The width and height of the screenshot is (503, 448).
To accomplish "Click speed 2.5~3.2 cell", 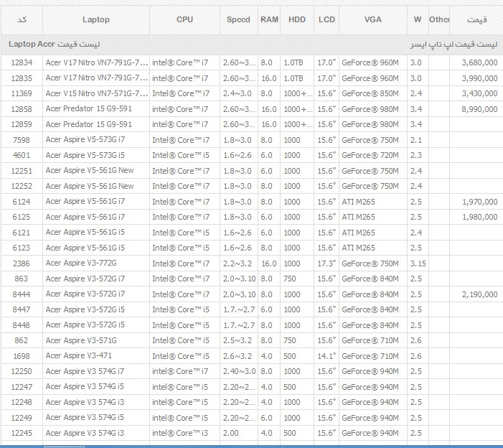I will tap(238, 340).
